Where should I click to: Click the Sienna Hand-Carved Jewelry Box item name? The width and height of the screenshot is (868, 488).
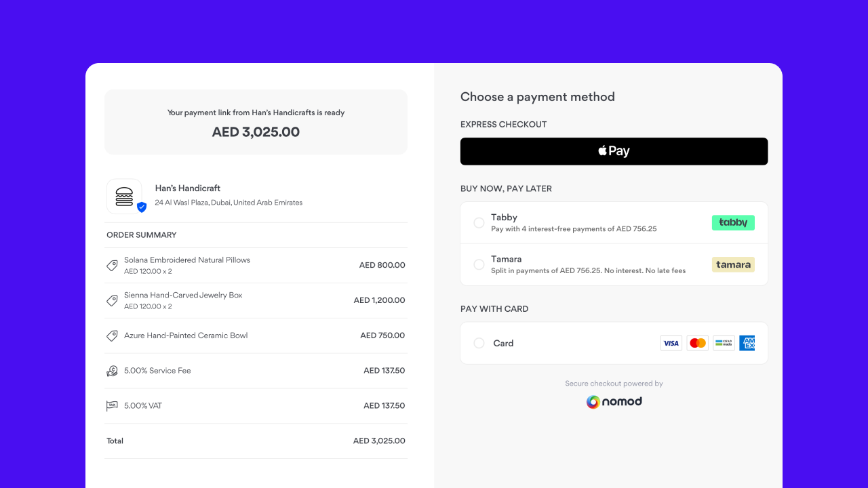pos(183,295)
